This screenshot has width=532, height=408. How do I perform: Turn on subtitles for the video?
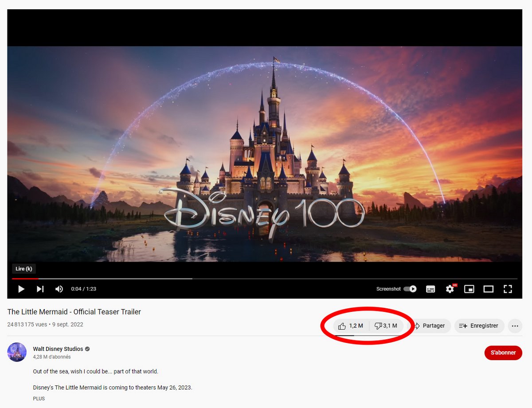point(430,289)
